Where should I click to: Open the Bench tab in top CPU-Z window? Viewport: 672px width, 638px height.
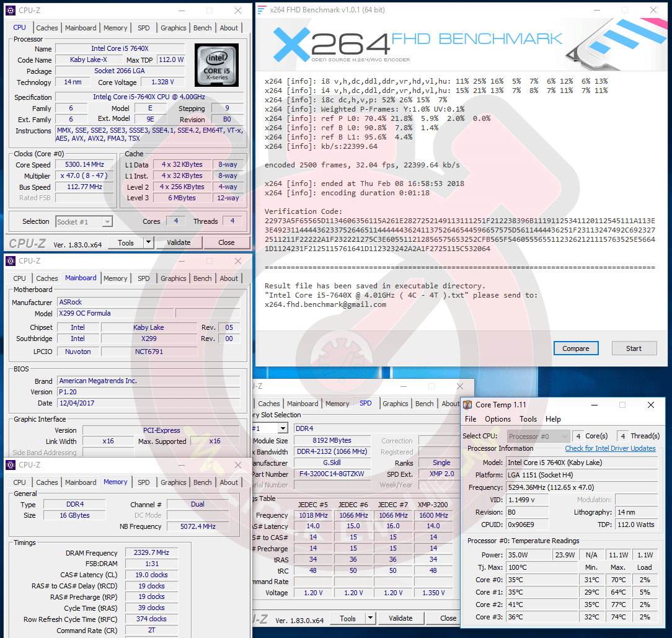pyautogui.click(x=202, y=28)
